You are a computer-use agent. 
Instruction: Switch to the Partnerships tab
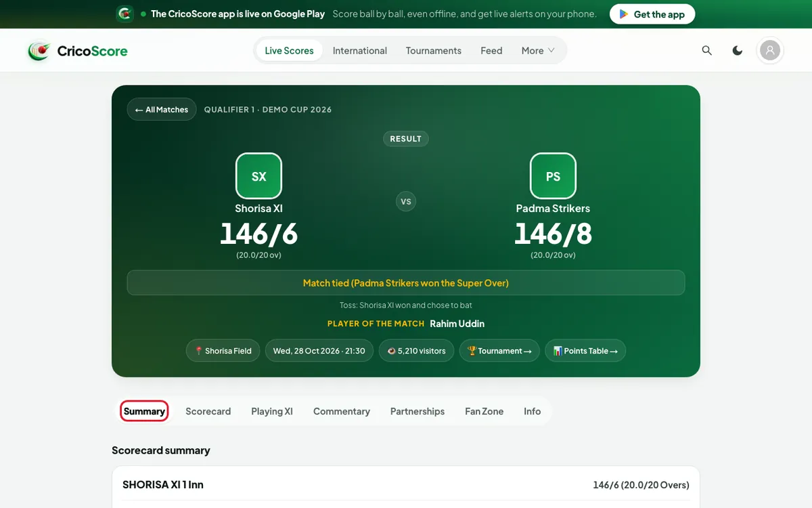pyautogui.click(x=418, y=411)
